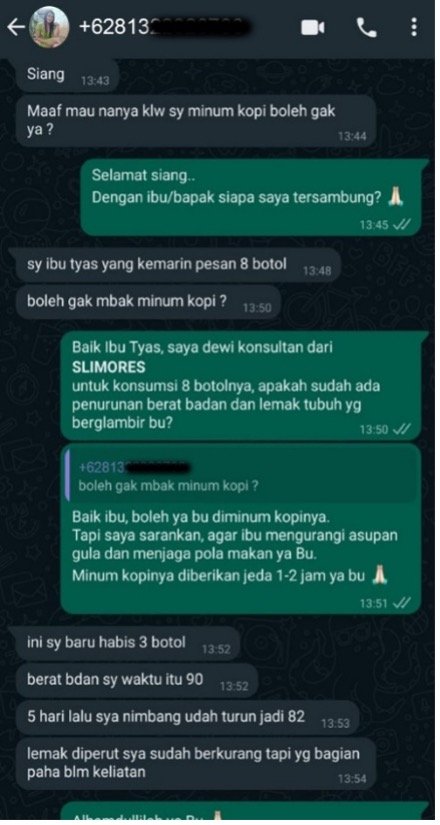This screenshot has width=440, height=825.
Task: Check read ticks on the 13:50 message
Action: click(x=402, y=430)
